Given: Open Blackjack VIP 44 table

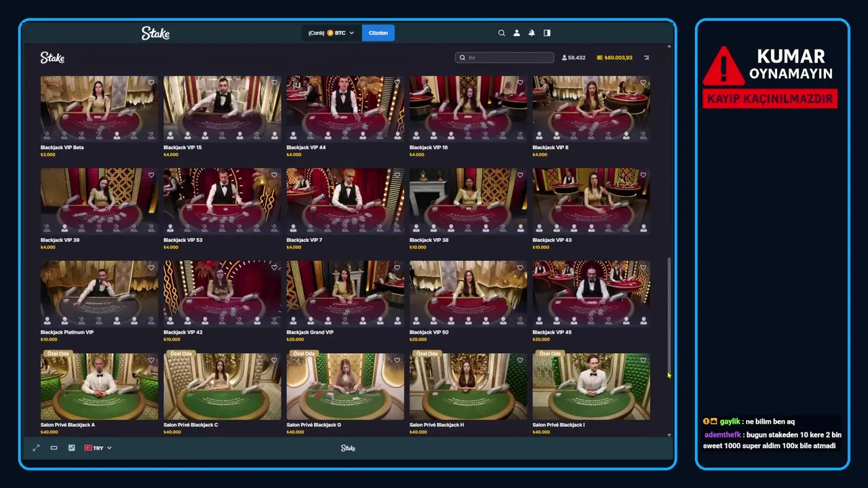Looking at the screenshot, I should [x=345, y=108].
